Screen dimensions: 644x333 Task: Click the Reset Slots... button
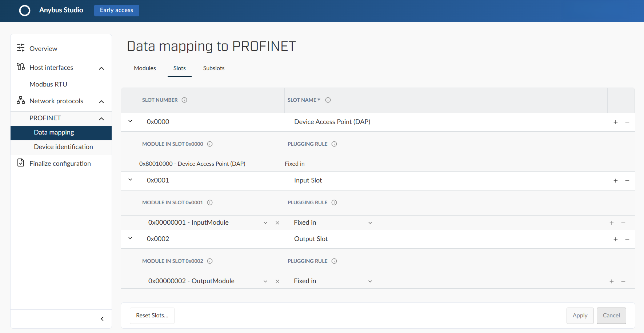tap(152, 316)
